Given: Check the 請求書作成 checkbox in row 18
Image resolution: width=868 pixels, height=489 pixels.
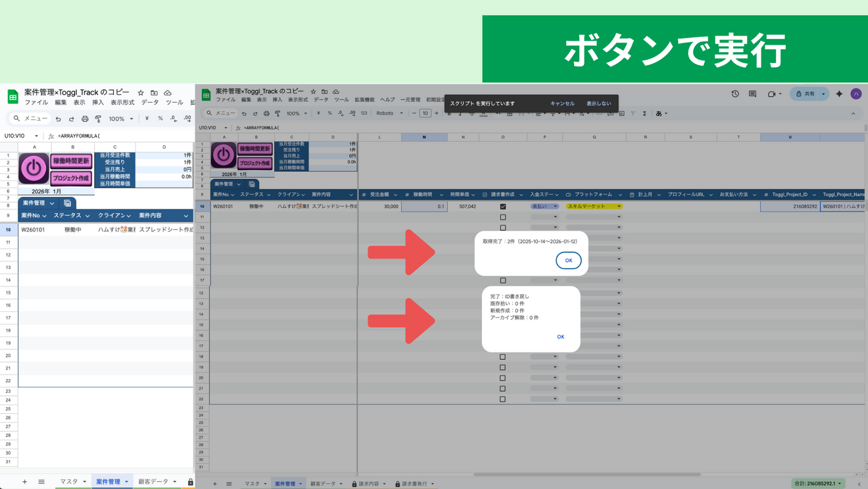Looking at the screenshot, I should (503, 357).
